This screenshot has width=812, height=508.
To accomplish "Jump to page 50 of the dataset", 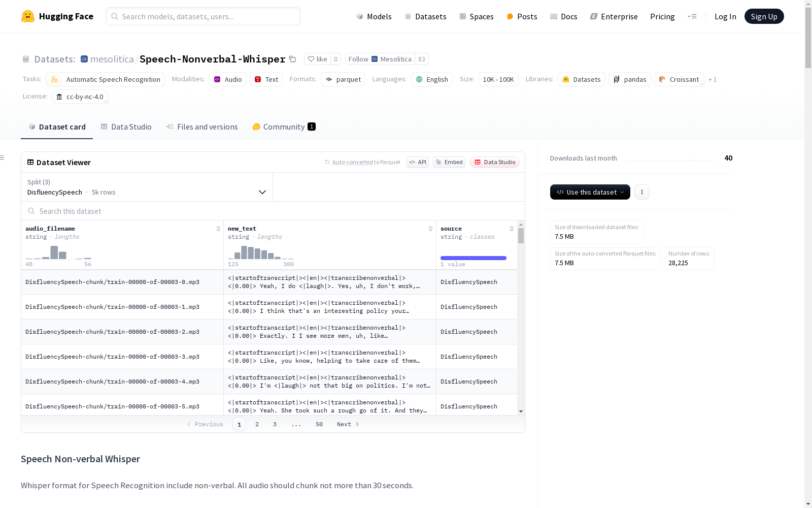I will pyautogui.click(x=319, y=424).
